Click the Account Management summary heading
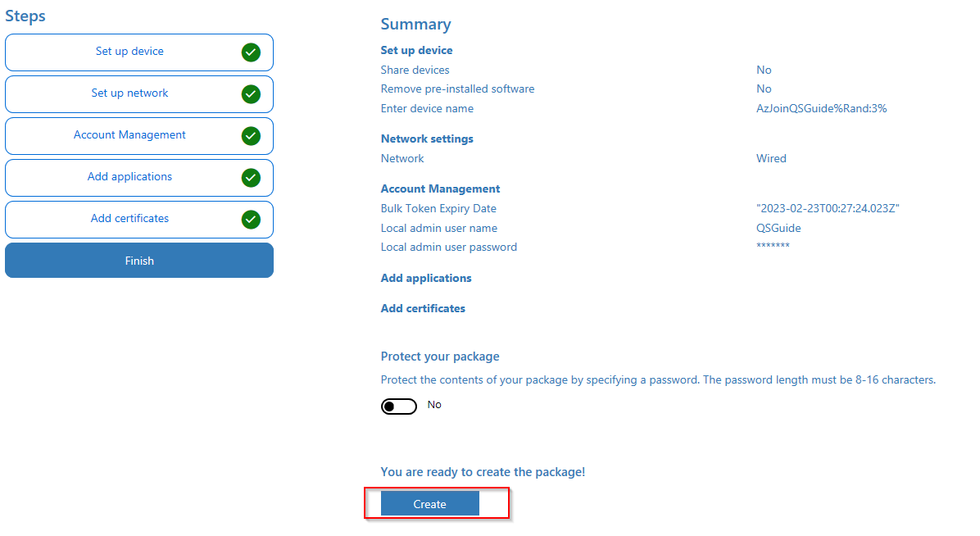The width and height of the screenshot is (980, 536). tap(440, 189)
